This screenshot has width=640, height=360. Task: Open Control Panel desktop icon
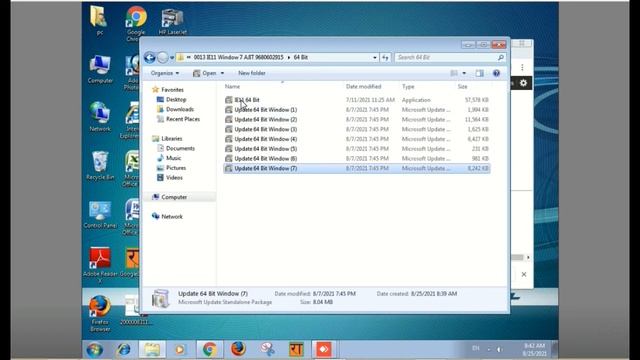coord(100,213)
